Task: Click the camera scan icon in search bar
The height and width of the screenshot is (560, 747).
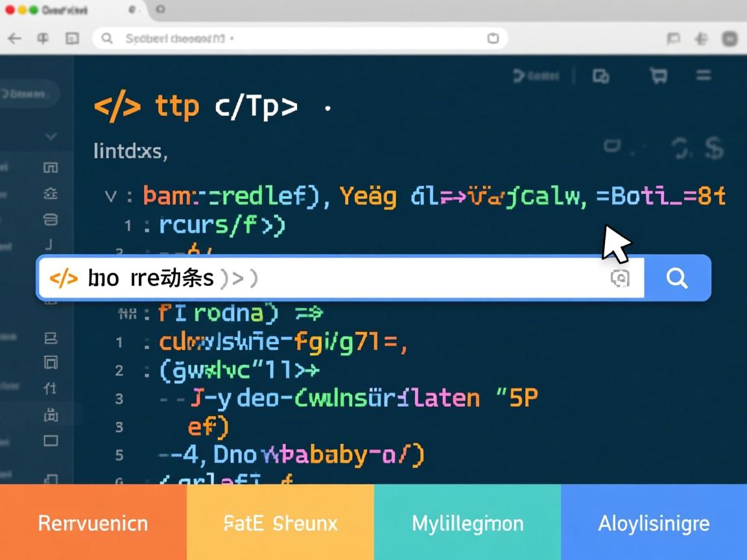Action: click(x=620, y=278)
